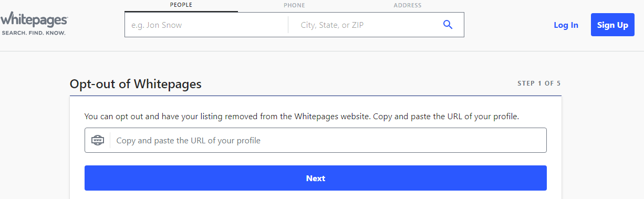The width and height of the screenshot is (644, 199).
Task: Click the Sign Up button
Action: (612, 25)
